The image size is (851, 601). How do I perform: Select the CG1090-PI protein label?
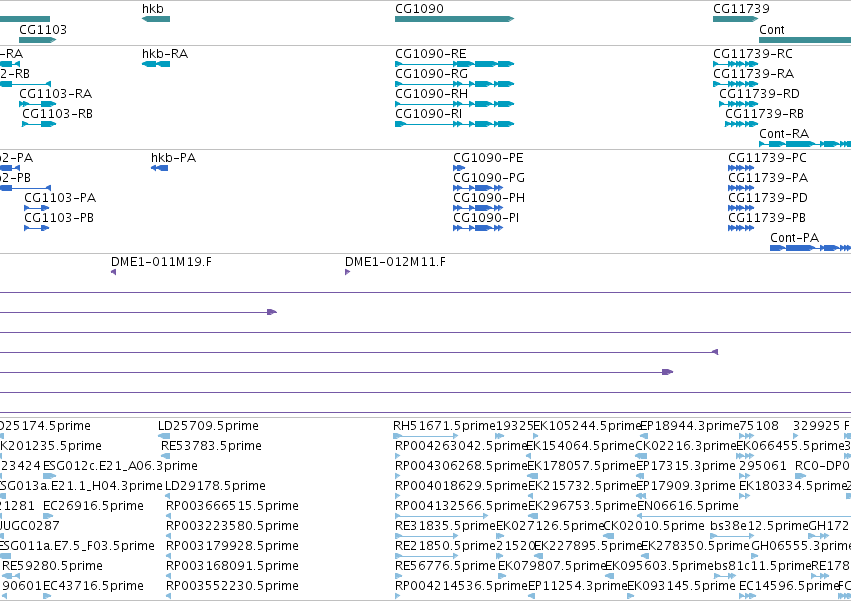coord(486,218)
